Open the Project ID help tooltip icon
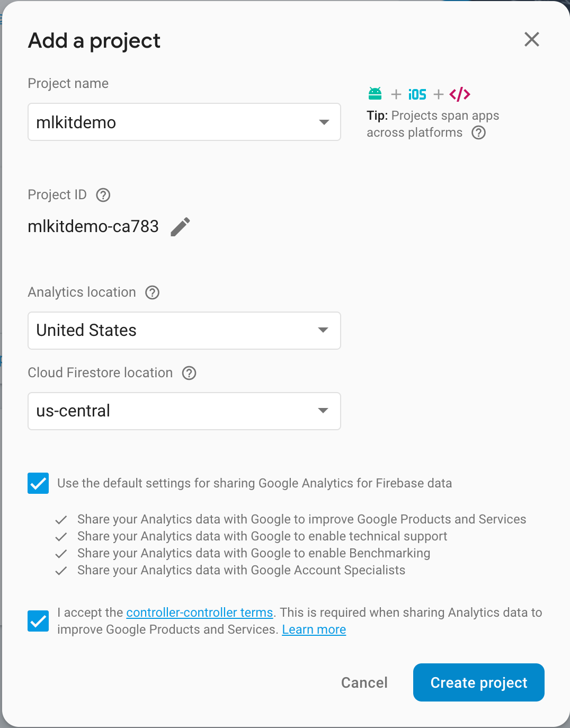Viewport: 570px width, 728px height. coord(103,195)
